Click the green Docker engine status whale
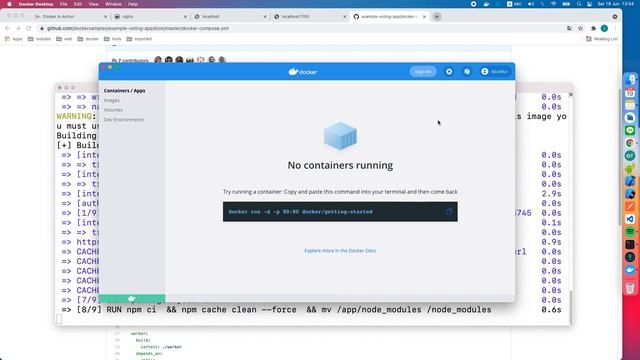 132,298
